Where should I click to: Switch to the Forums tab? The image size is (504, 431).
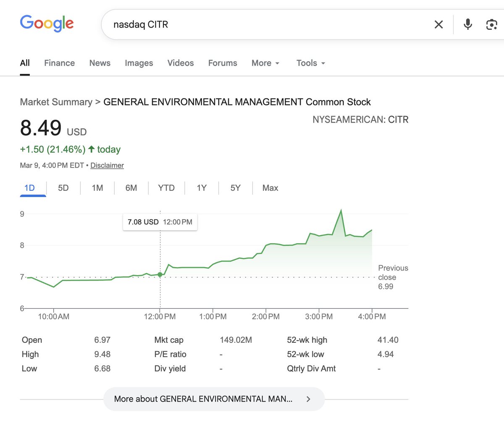point(223,63)
